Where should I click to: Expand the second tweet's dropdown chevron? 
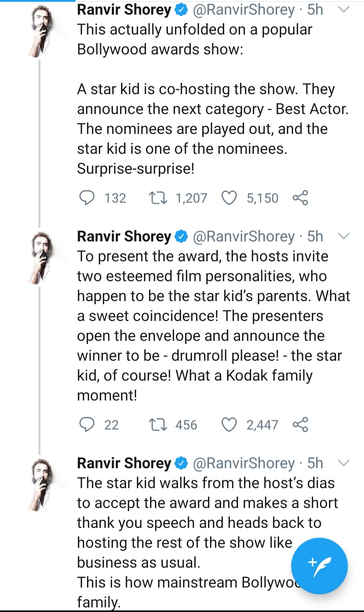344,237
